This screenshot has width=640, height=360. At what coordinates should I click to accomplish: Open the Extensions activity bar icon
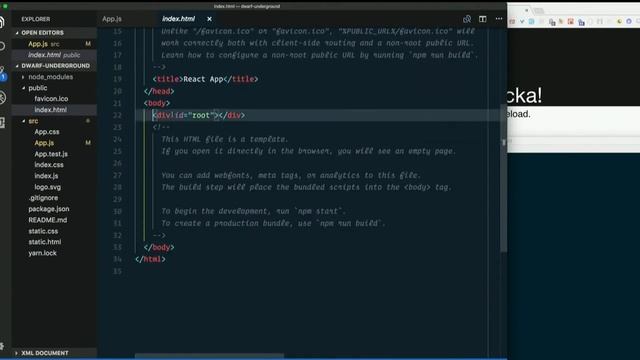(x=2, y=122)
